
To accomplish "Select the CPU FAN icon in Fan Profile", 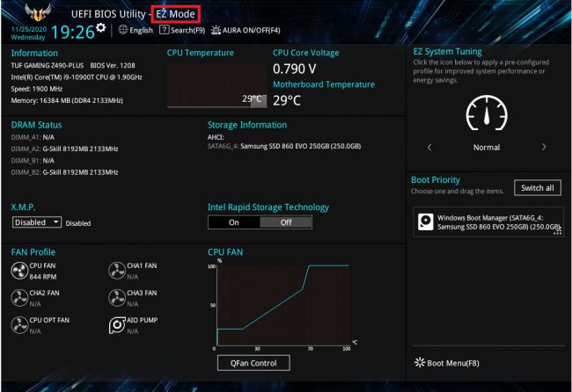I will tap(19, 271).
